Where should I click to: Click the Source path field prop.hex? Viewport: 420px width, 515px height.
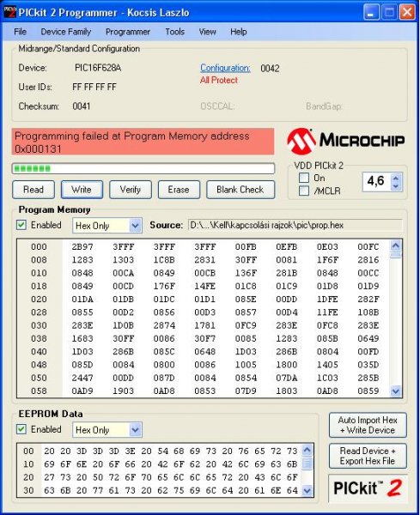(x=295, y=225)
